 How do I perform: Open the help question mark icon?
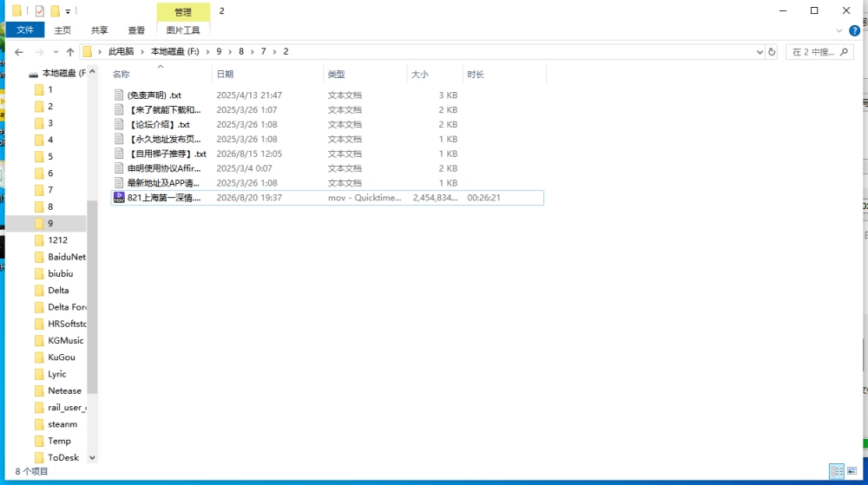tap(855, 31)
